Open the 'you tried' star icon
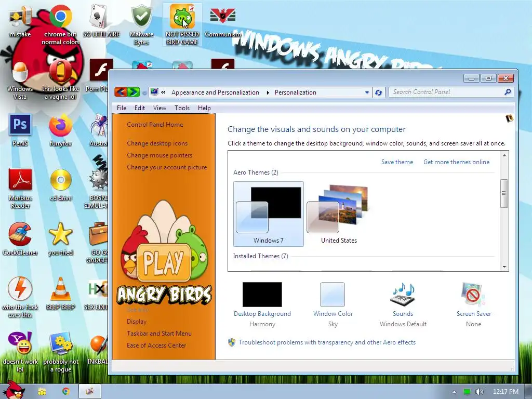The width and height of the screenshot is (532, 399). pos(60,239)
